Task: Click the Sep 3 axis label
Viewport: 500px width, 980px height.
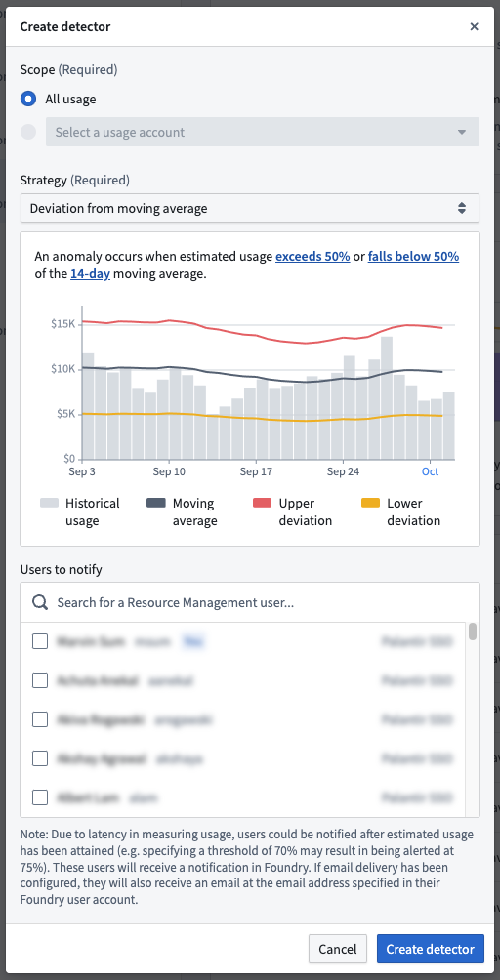Action: point(82,471)
